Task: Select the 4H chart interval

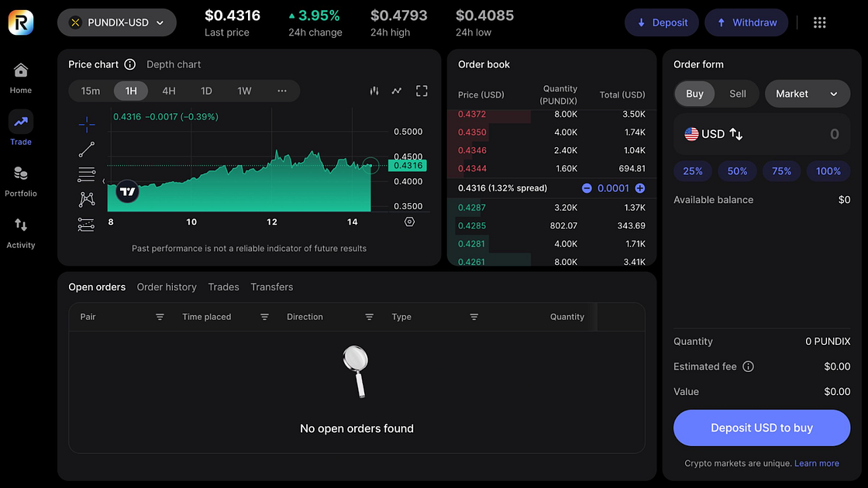Action: pos(168,91)
